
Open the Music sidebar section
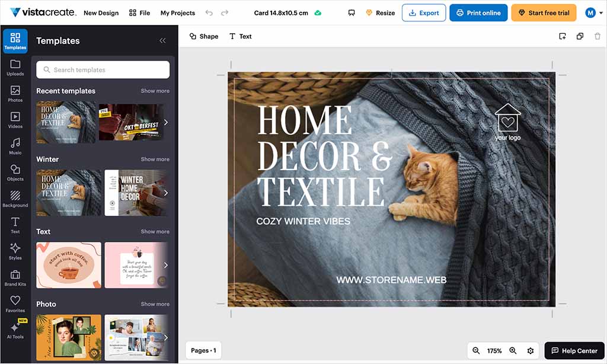tap(15, 146)
